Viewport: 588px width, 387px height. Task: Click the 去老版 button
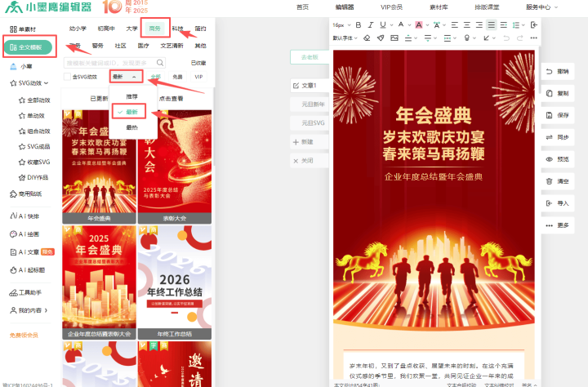[310, 57]
